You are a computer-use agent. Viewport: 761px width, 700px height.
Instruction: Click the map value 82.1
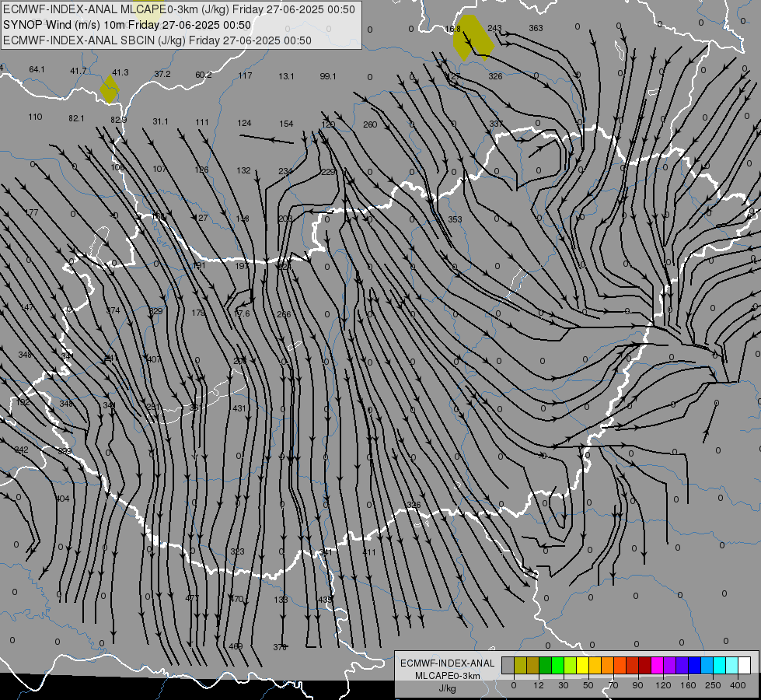(x=76, y=118)
